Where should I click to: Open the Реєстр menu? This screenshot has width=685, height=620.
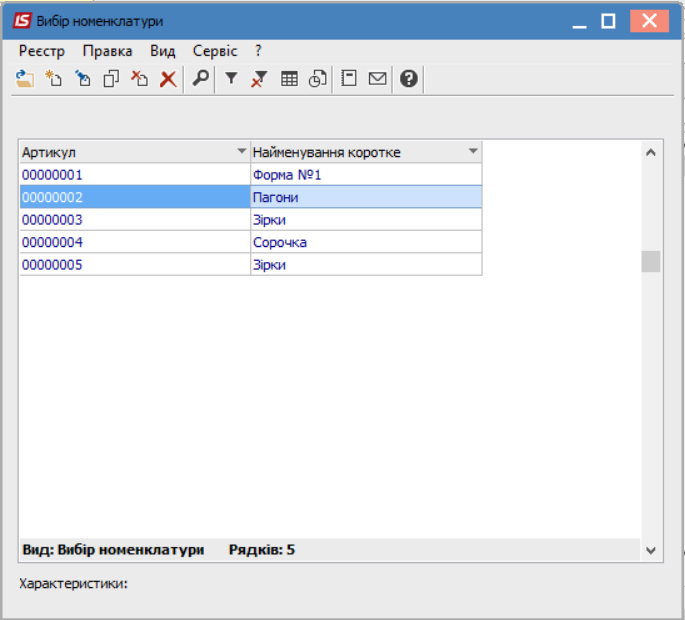pos(42,51)
